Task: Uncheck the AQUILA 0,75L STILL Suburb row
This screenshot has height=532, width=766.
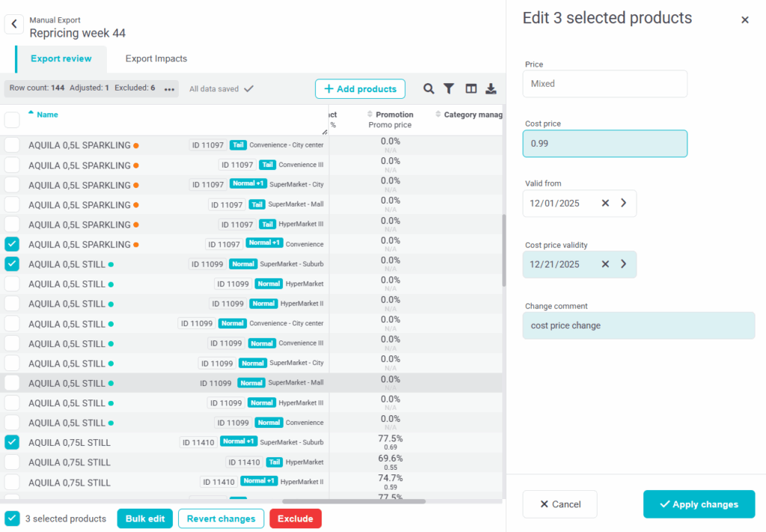Action: (x=12, y=442)
